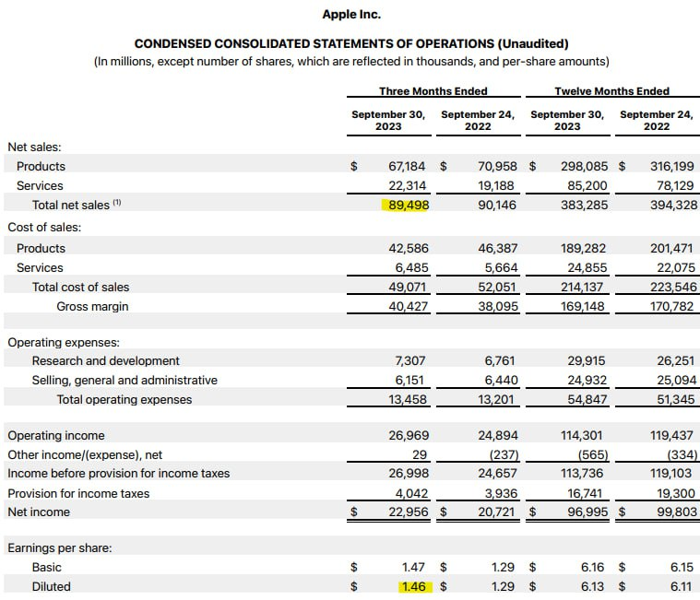
Task: Click the Twelve Months Ended column header
Action: coord(612,91)
